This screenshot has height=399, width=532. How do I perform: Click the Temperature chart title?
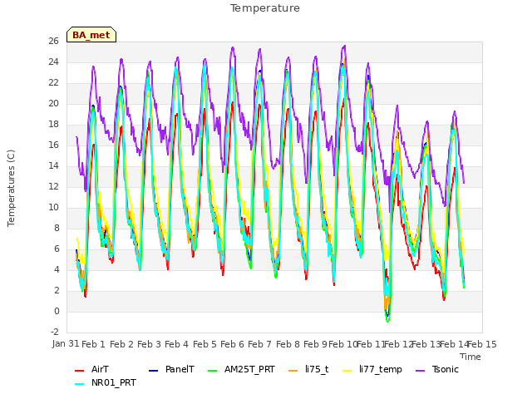(x=265, y=8)
